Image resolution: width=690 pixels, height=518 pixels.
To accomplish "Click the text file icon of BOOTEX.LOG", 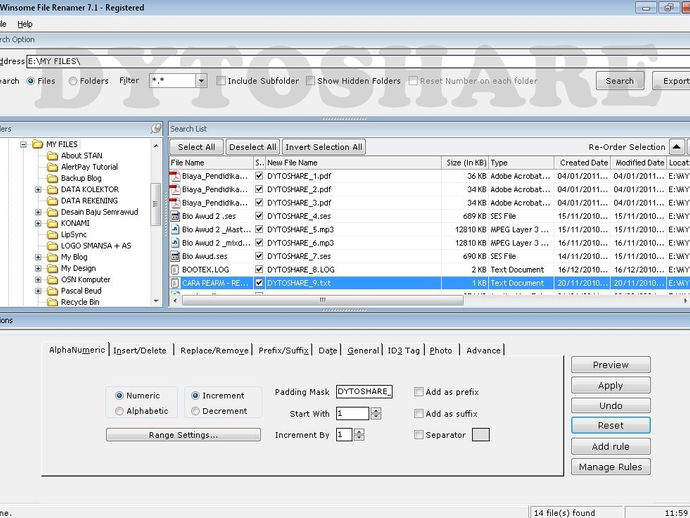I will pos(175,269).
